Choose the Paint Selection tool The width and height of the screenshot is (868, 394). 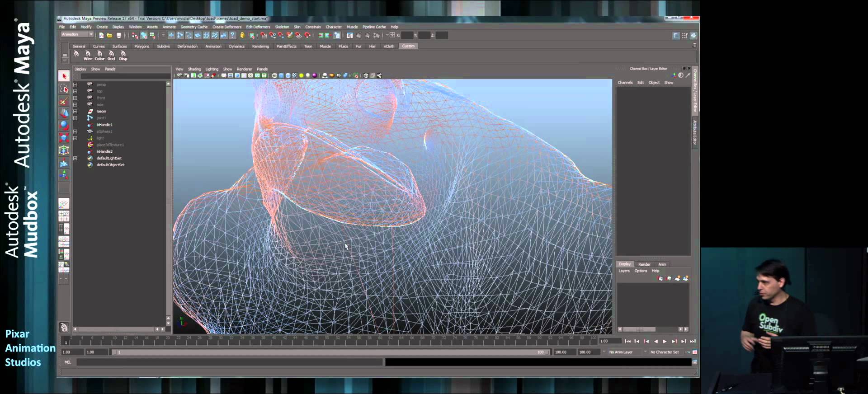tap(64, 101)
